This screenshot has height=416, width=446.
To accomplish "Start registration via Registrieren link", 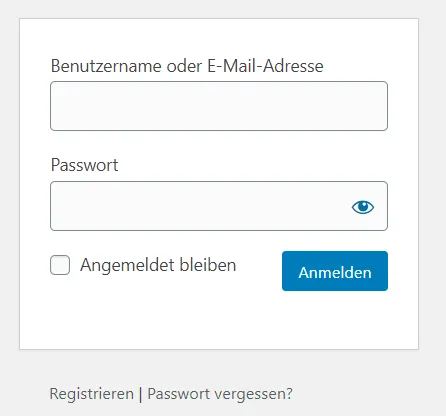I will pos(91,394).
